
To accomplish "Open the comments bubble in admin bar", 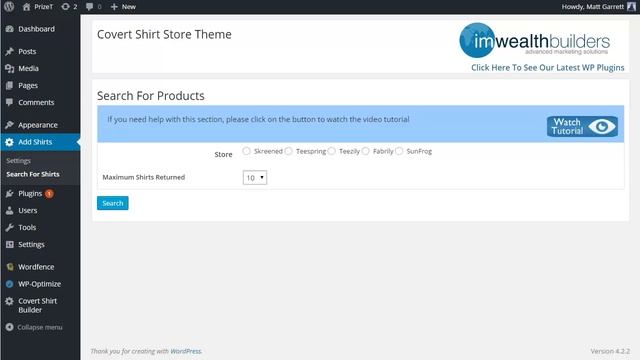I will click(x=90, y=7).
